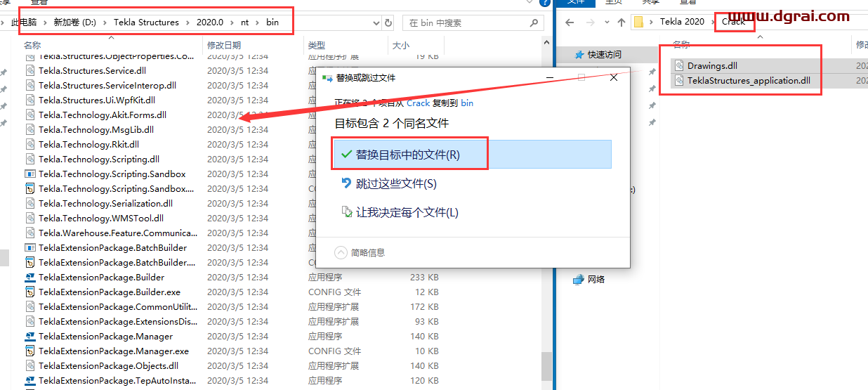
Task: Select TeklaExtensionPackage.TepAutoInsta... file name
Action: click(x=117, y=380)
